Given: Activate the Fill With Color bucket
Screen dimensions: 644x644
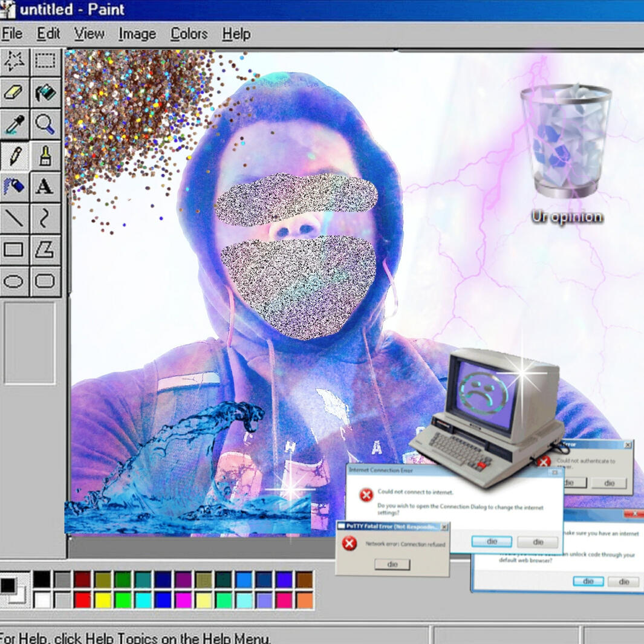Looking at the screenshot, I should [45, 92].
